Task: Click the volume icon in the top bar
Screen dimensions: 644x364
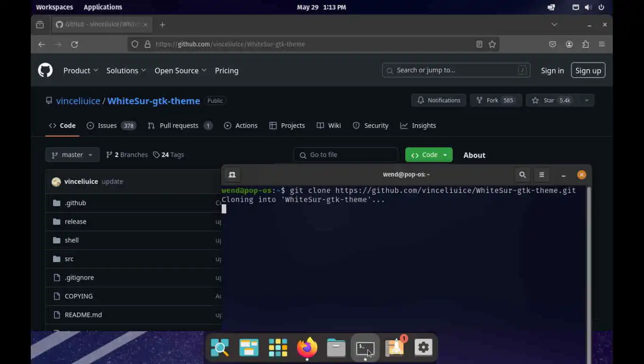Action: (x=588, y=7)
